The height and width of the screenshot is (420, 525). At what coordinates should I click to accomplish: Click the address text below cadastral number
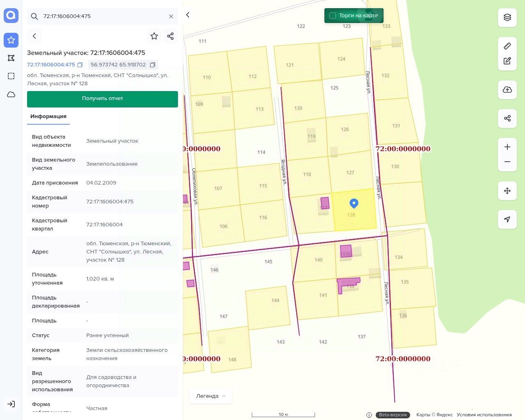pyautogui.click(x=98, y=80)
